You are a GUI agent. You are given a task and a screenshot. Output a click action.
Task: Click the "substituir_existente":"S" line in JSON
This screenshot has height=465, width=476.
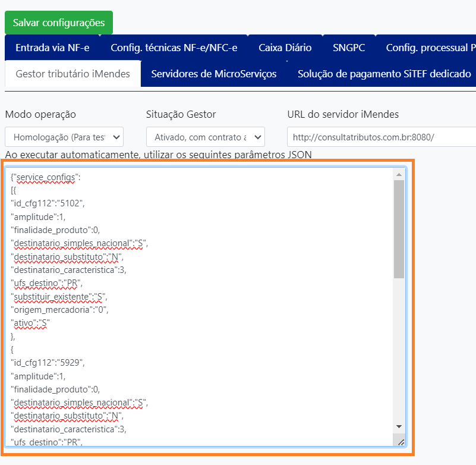59,296
